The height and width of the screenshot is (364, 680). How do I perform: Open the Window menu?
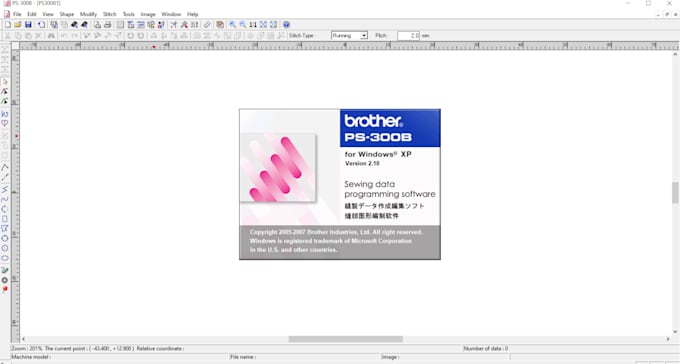171,14
